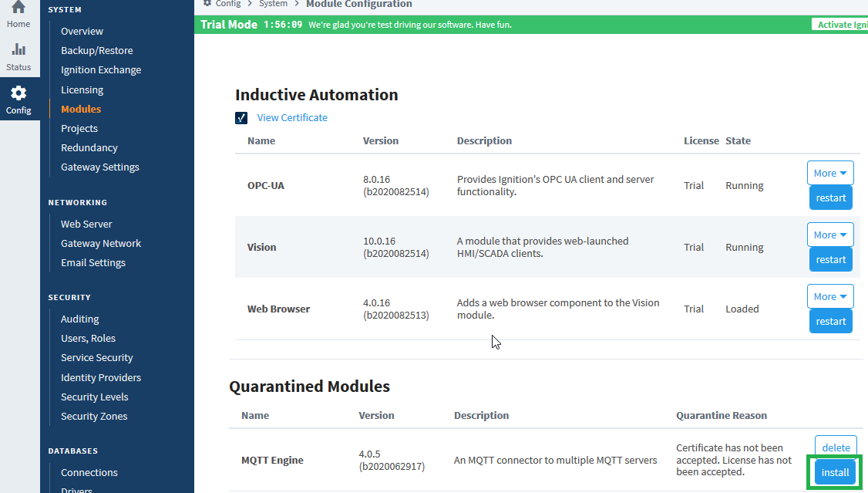Click the Home icon in left rail
Screen dimensions: 868x493
19,9
